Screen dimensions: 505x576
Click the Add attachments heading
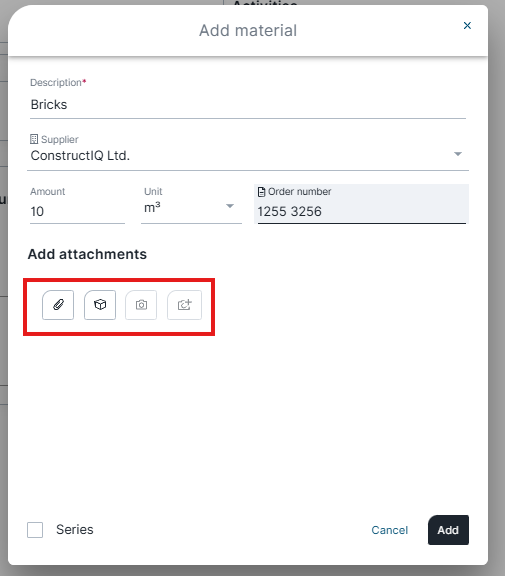(87, 254)
